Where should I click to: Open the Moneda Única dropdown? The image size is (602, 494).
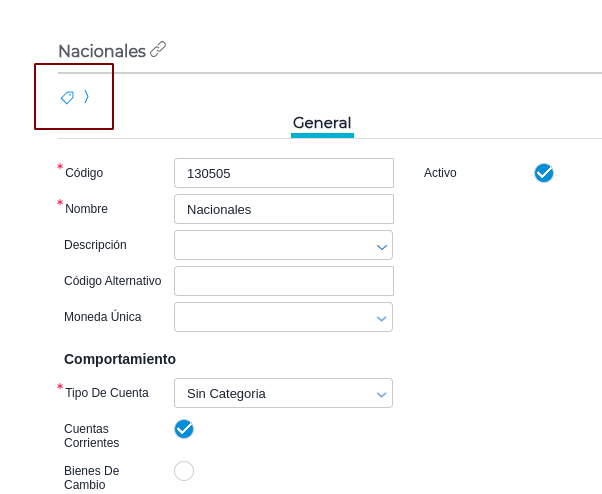coord(381,318)
